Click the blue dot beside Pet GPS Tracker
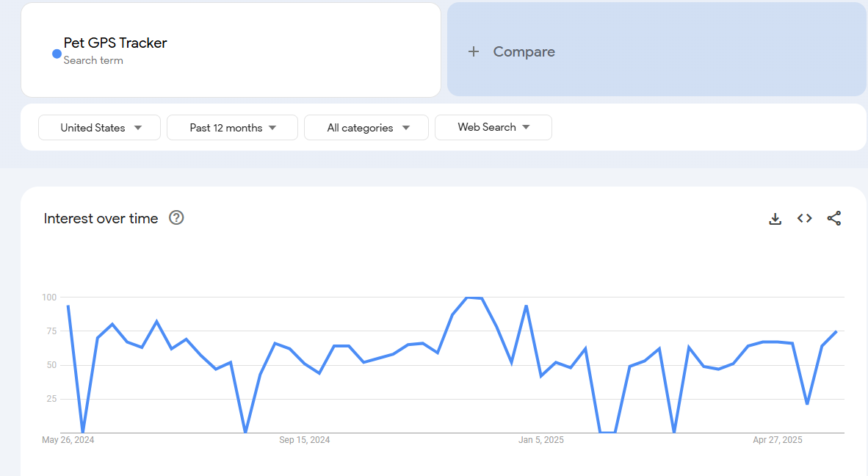The height and width of the screenshot is (476, 868). [57, 54]
